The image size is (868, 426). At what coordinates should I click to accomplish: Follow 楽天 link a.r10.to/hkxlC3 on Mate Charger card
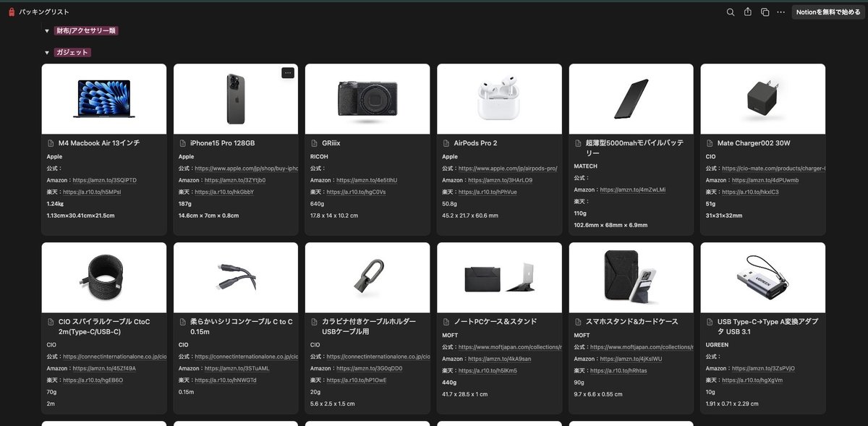(751, 192)
